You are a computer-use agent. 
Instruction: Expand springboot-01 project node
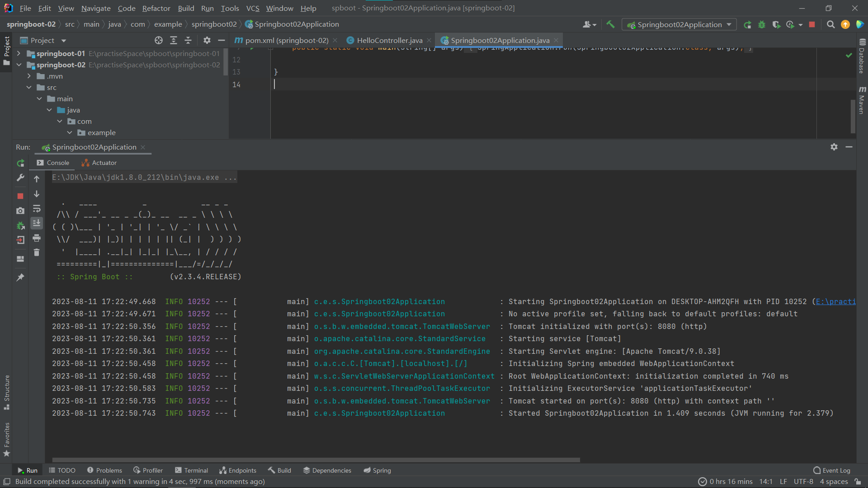click(x=19, y=53)
